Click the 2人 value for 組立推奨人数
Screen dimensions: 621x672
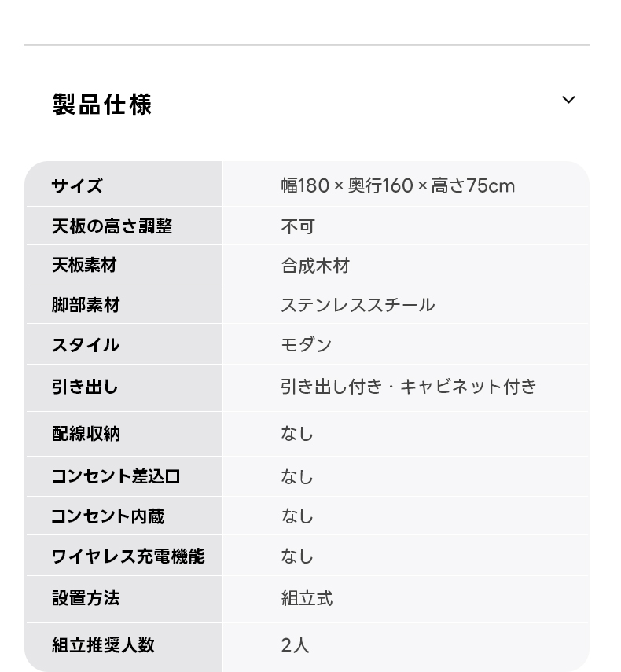tap(296, 645)
